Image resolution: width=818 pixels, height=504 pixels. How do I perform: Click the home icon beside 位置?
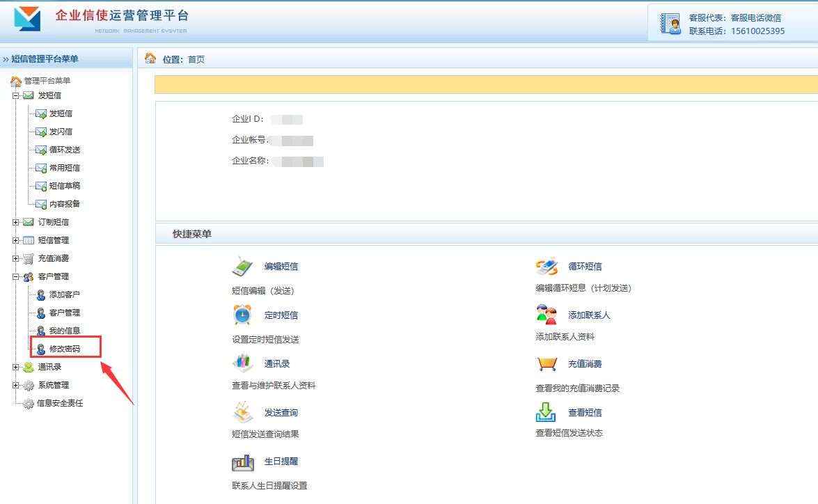coord(150,58)
